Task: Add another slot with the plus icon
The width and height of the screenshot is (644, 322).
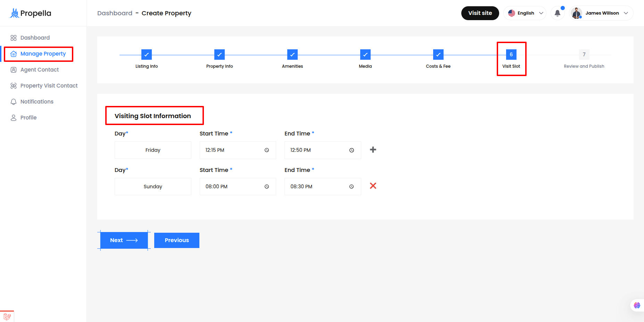Action: click(x=373, y=150)
